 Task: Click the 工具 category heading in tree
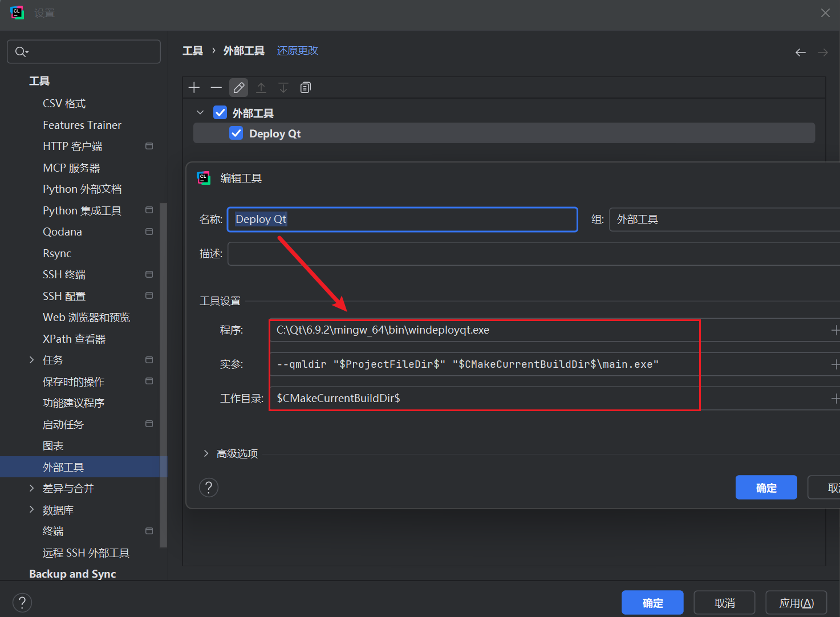click(39, 81)
